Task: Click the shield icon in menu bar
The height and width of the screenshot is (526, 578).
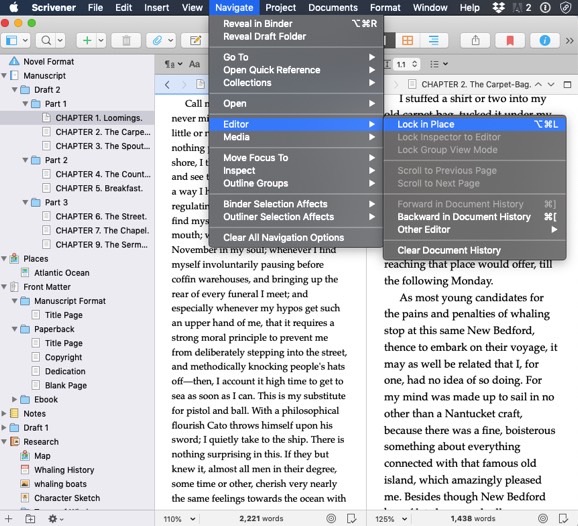Action: (x=565, y=7)
